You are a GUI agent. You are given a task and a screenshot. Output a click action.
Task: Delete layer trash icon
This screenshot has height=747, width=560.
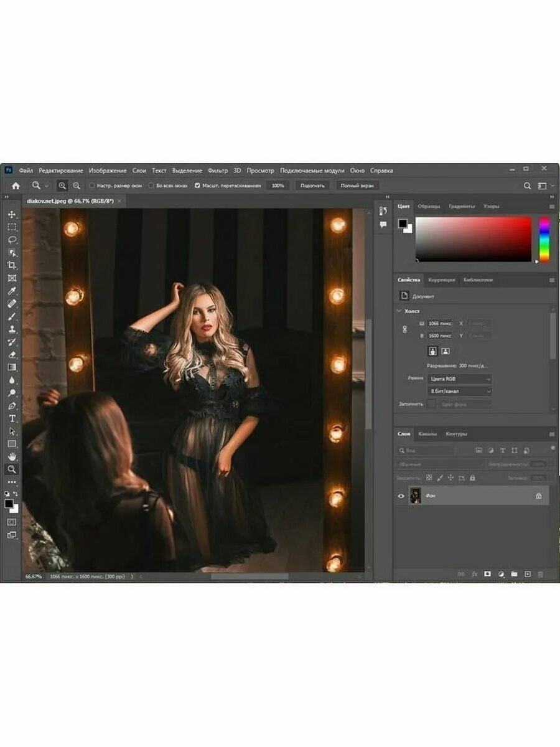[540, 574]
